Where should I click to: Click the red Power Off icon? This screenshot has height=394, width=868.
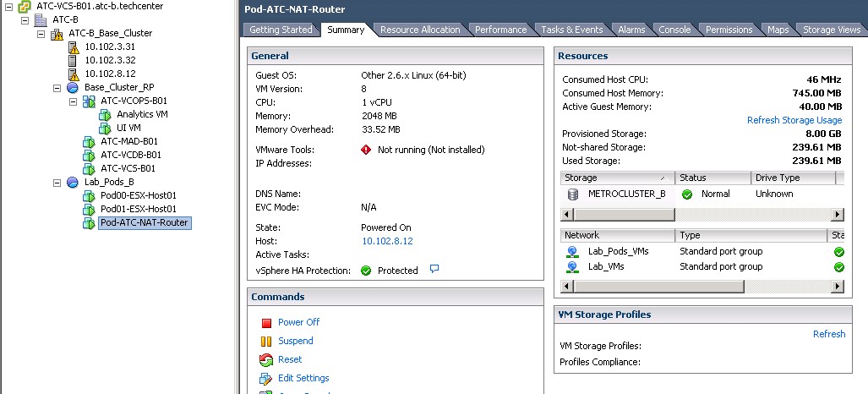(266, 323)
